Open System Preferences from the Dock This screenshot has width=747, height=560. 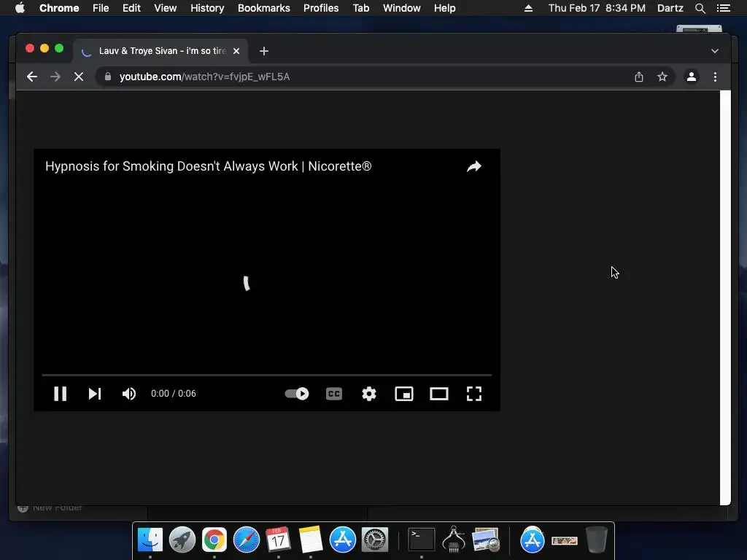[x=375, y=540]
